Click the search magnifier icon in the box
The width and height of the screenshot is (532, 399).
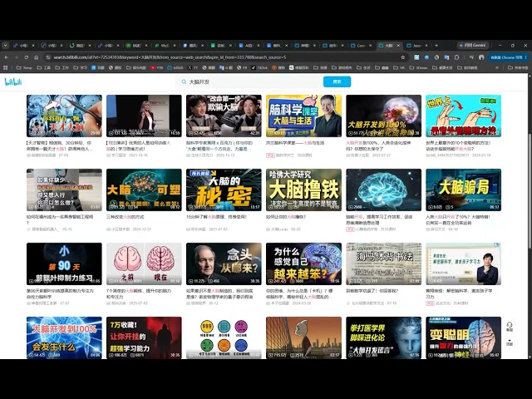[184, 81]
